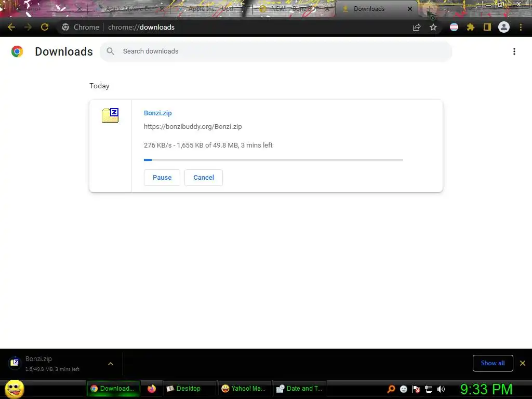Screen dimensions: 532x399
Task: Click the network tray icon
Action: 429,389
